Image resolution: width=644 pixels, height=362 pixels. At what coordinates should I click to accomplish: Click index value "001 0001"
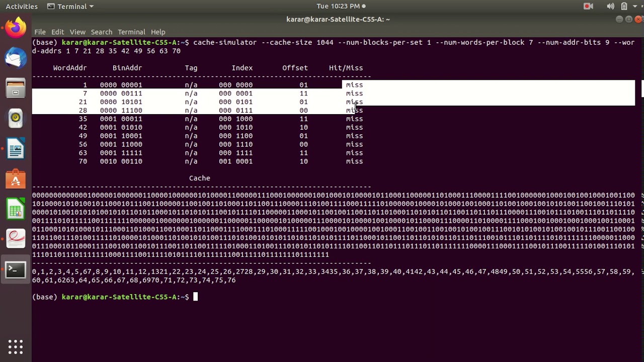235,161
